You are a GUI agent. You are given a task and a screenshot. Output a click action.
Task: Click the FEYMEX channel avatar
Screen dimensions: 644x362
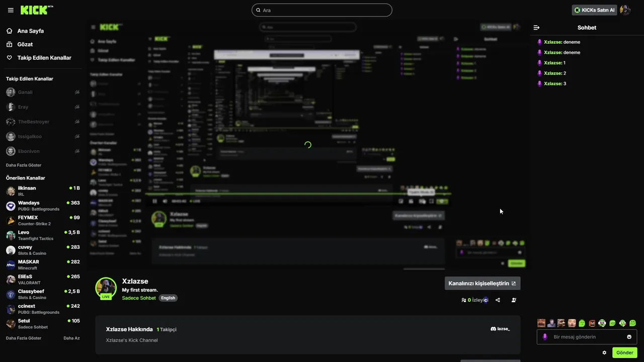(x=11, y=221)
